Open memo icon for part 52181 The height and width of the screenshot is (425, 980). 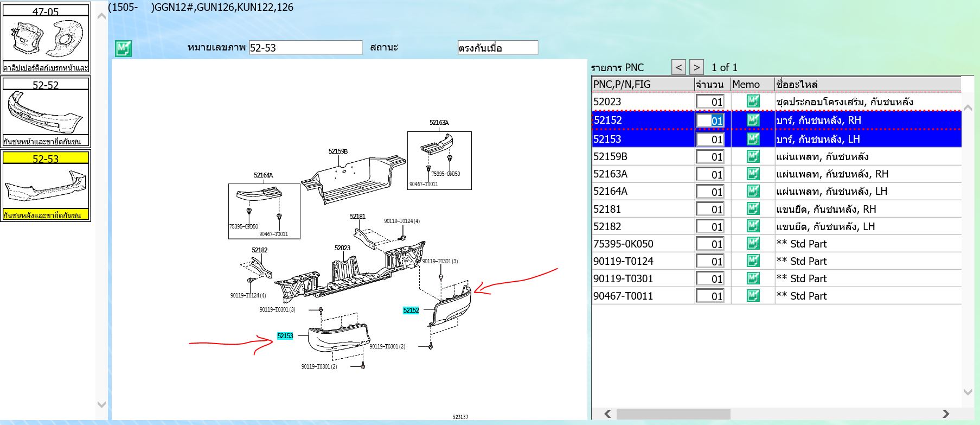pyautogui.click(x=753, y=209)
